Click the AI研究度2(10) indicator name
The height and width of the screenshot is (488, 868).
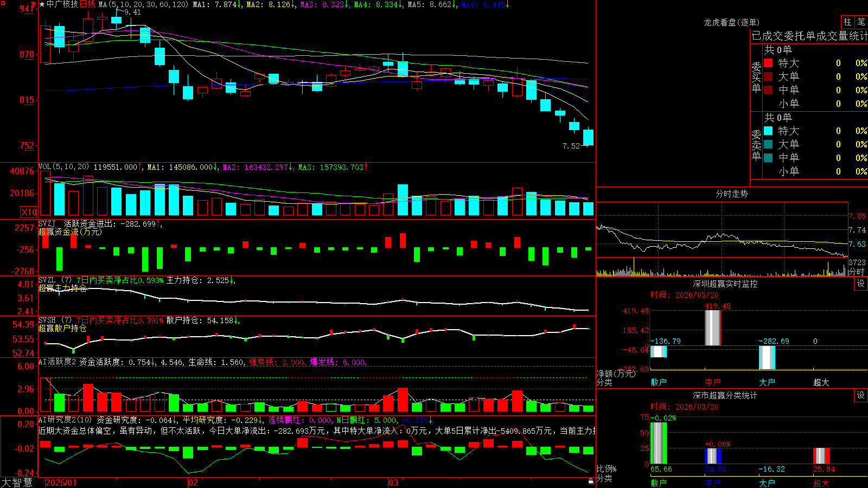65,420
